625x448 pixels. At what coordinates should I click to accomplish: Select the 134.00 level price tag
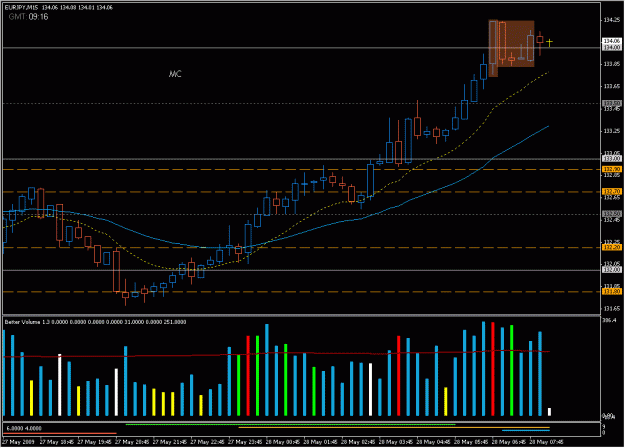tap(611, 47)
